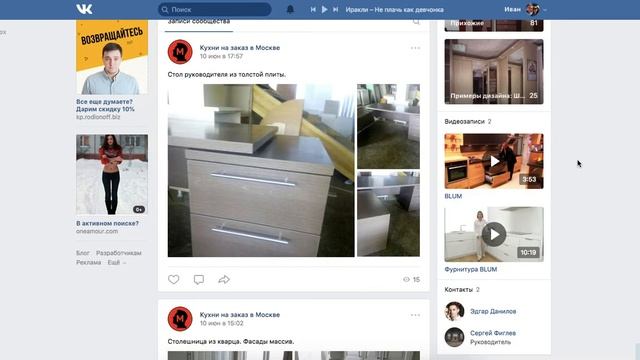Viewport: 640px width, 360px height.
Task: Open Сергей Фиглев contact name
Action: point(493,333)
